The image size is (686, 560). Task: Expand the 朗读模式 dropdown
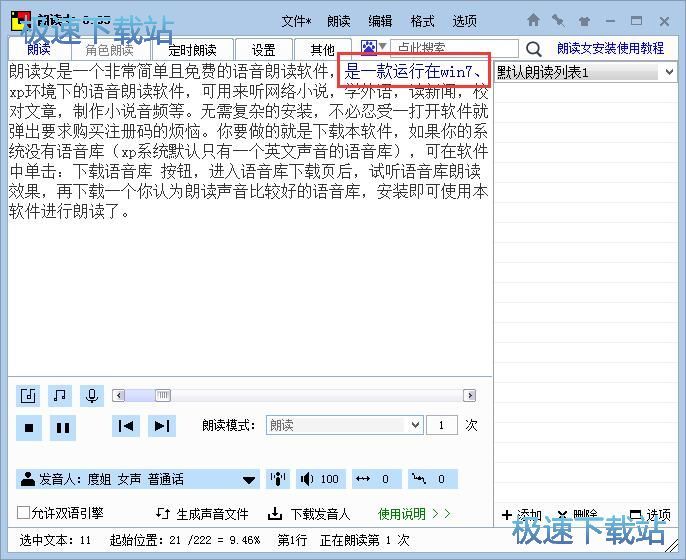click(415, 425)
